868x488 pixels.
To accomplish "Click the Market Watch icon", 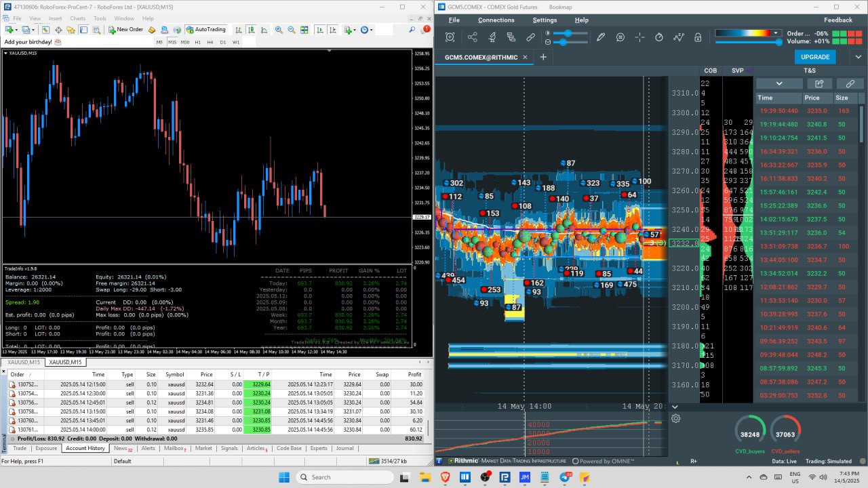I will [46, 30].
